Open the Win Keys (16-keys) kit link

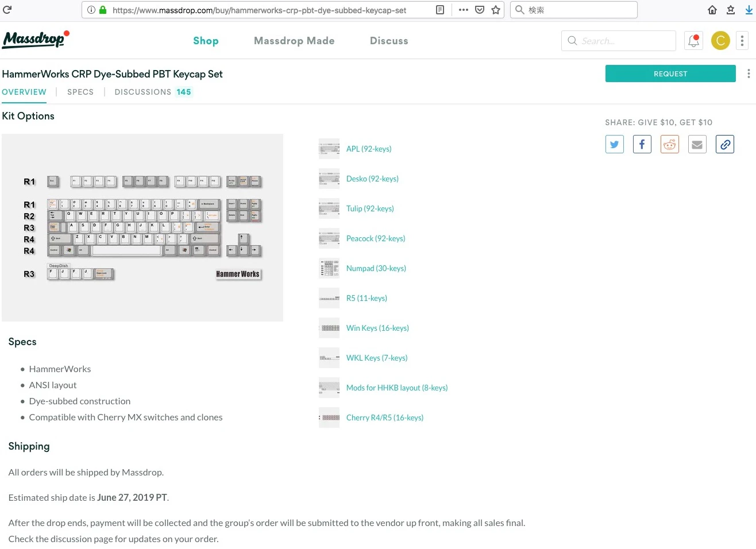(x=377, y=328)
